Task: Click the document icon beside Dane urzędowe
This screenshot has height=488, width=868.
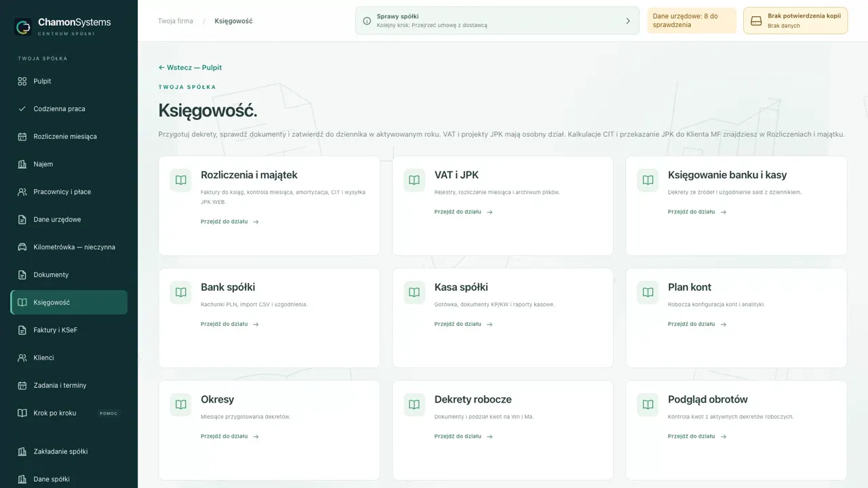Action: tap(22, 220)
